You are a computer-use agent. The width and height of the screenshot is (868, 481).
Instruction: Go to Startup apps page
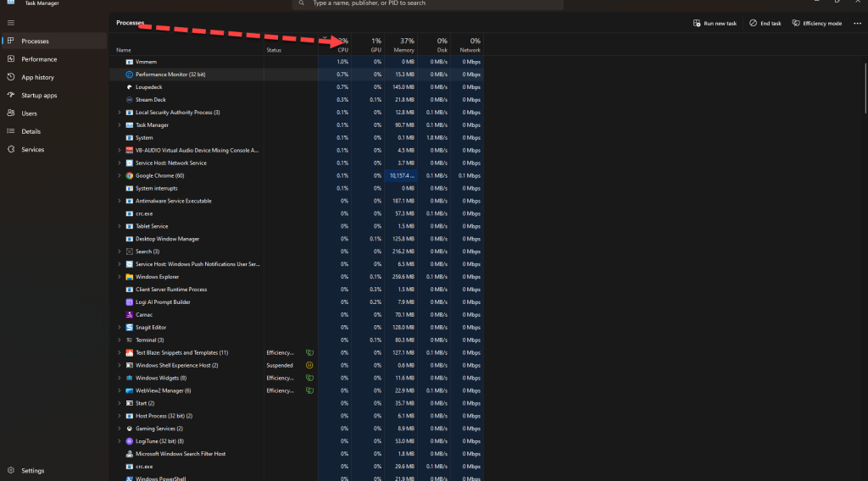(x=53, y=95)
